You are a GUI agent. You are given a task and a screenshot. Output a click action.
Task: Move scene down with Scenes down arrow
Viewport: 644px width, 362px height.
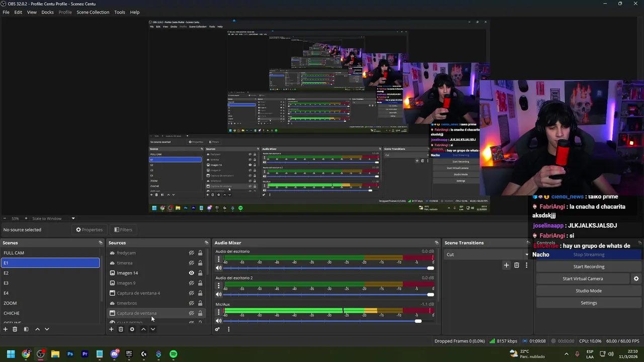tap(47, 329)
